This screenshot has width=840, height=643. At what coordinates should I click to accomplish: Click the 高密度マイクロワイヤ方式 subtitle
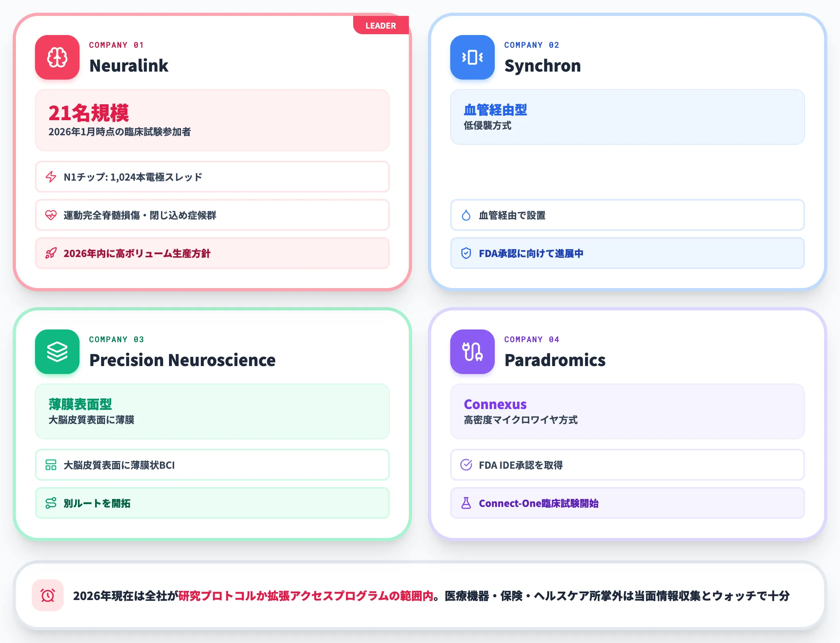pos(521,420)
